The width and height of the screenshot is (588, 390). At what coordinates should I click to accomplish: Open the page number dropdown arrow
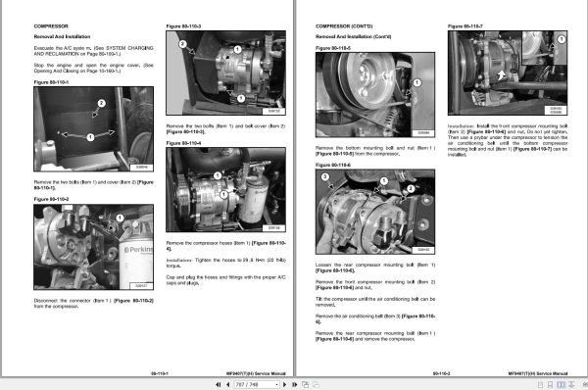point(276,385)
